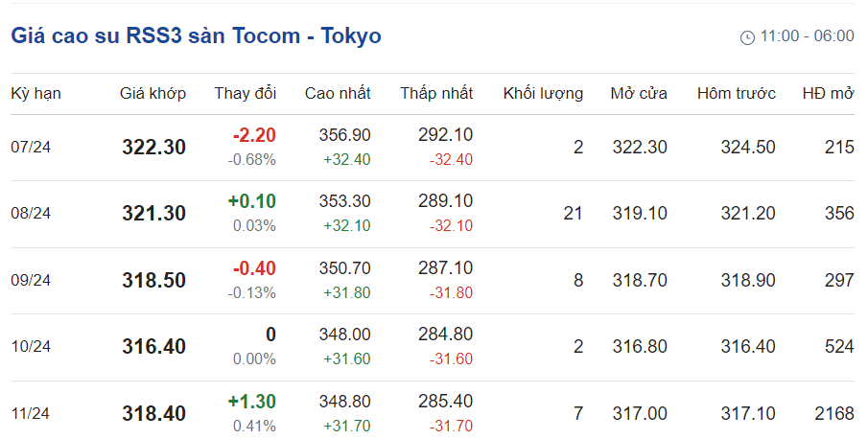This screenshot has height=439, width=868.
Task: Click the -2.20 red change value
Action: coord(254,135)
